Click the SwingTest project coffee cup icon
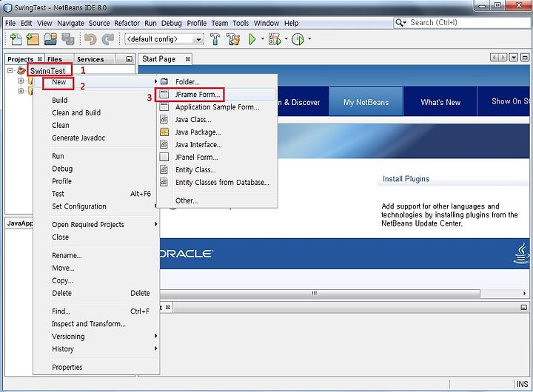533x392 pixels. tap(21, 70)
